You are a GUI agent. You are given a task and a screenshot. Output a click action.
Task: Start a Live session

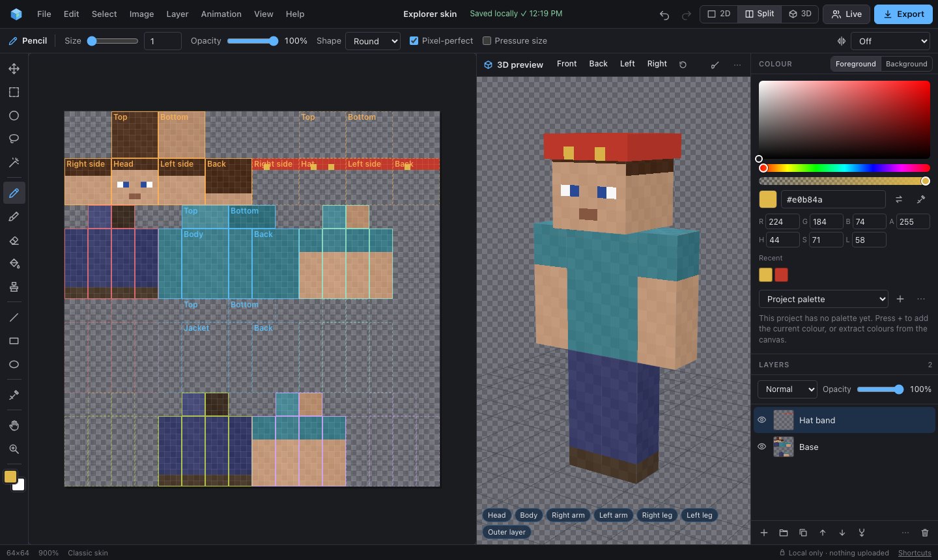pos(847,14)
